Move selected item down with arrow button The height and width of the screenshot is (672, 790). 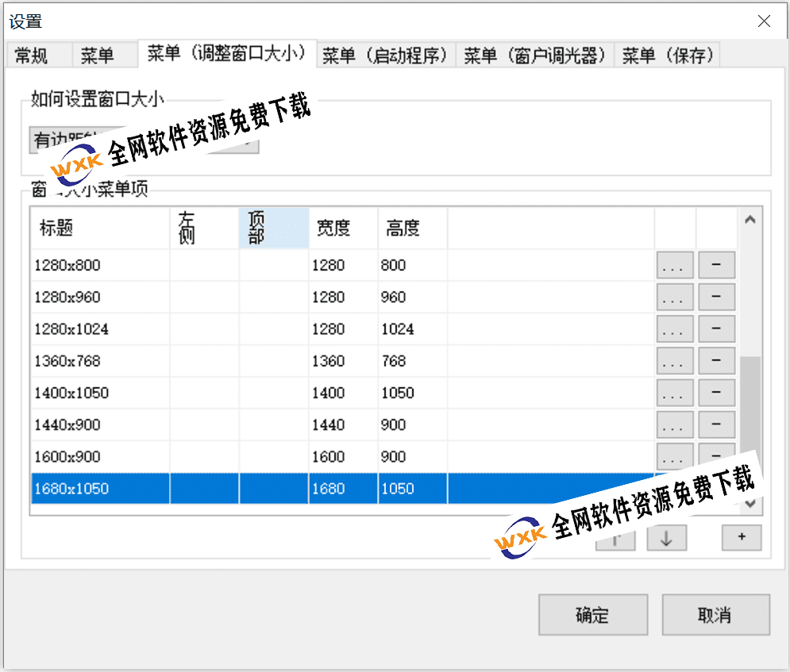pyautogui.click(x=666, y=538)
